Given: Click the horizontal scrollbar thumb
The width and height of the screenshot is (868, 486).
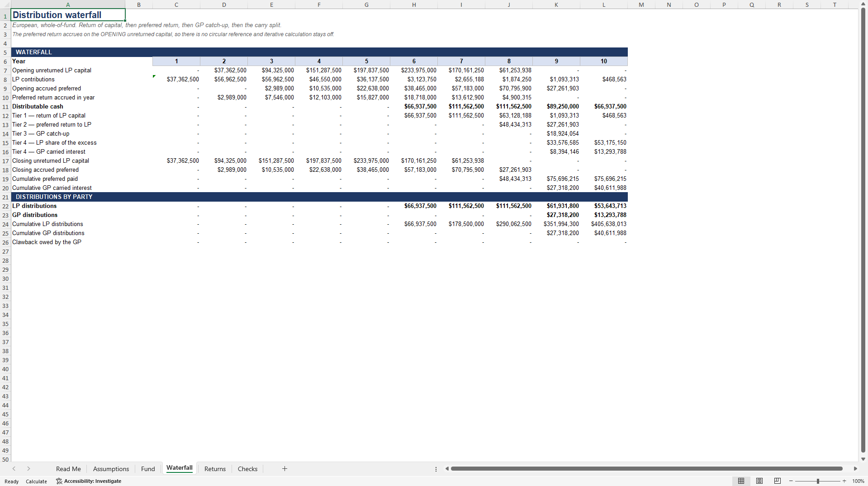Looking at the screenshot, I should (x=646, y=469).
